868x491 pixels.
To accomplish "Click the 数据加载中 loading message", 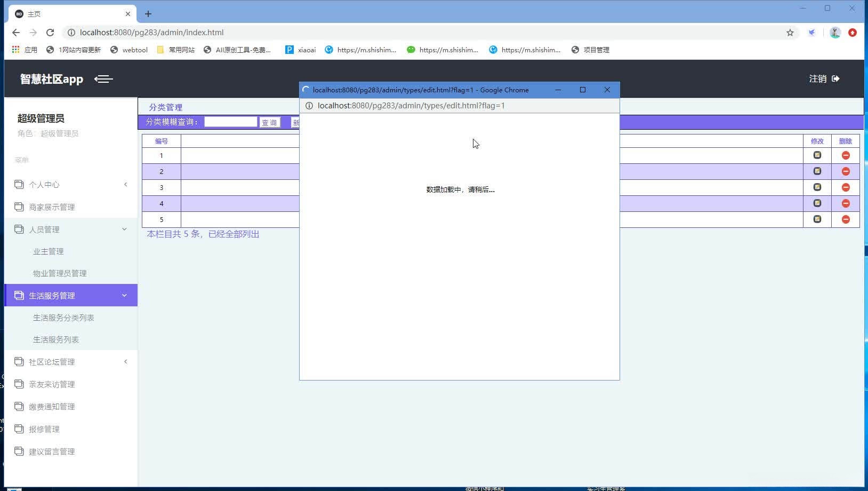I will coord(461,189).
